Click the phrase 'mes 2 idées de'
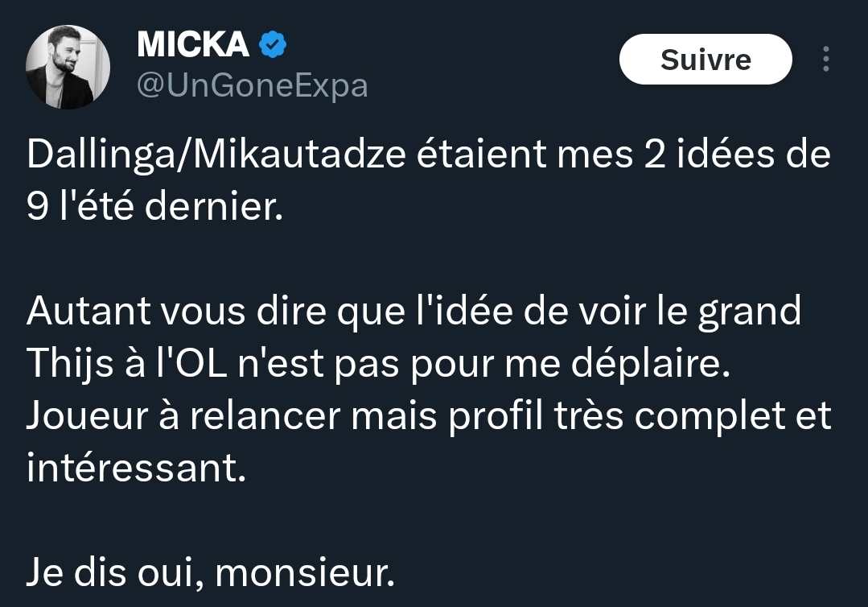 pos(693,155)
